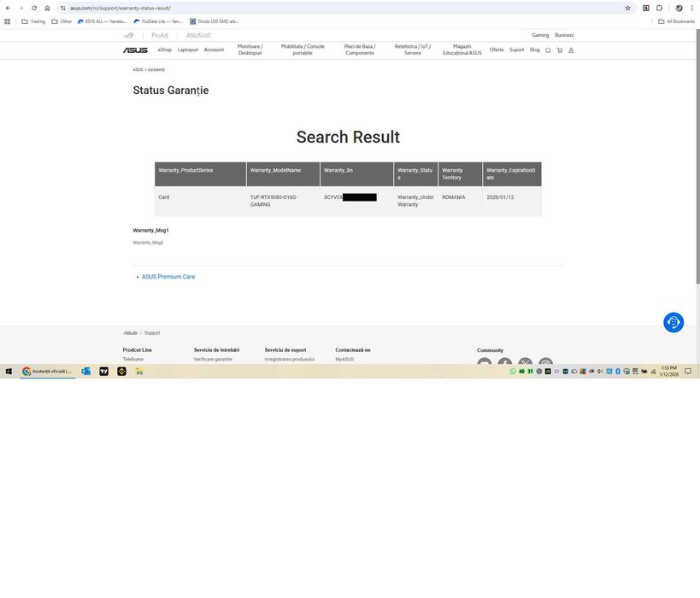Open the ProArt brand link

pyautogui.click(x=160, y=35)
